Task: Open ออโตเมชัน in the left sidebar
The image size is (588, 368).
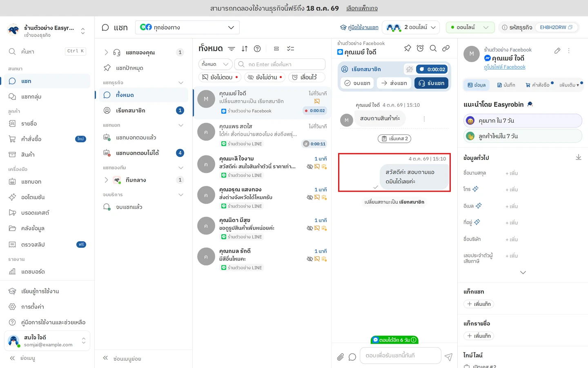Action: click(x=47, y=197)
